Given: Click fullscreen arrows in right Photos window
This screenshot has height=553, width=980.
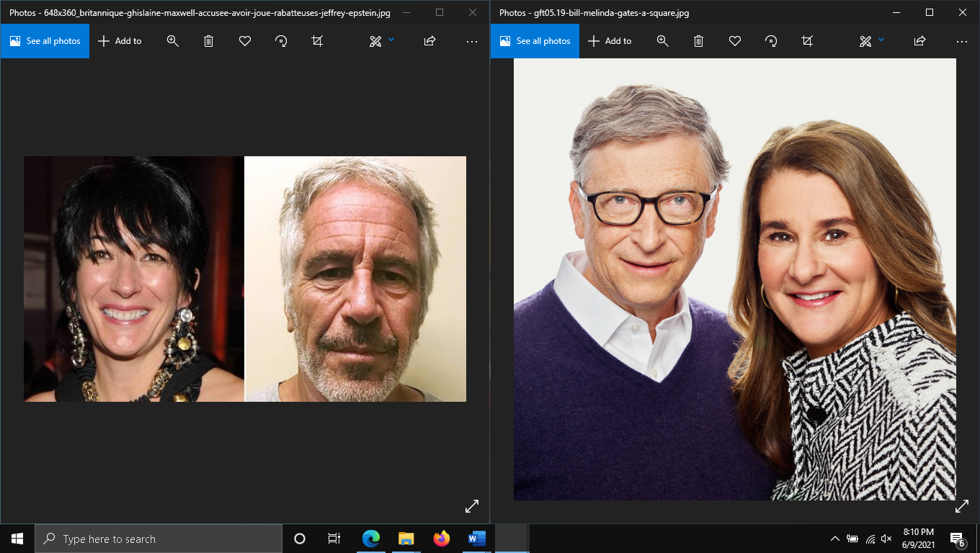Looking at the screenshot, I should [962, 506].
